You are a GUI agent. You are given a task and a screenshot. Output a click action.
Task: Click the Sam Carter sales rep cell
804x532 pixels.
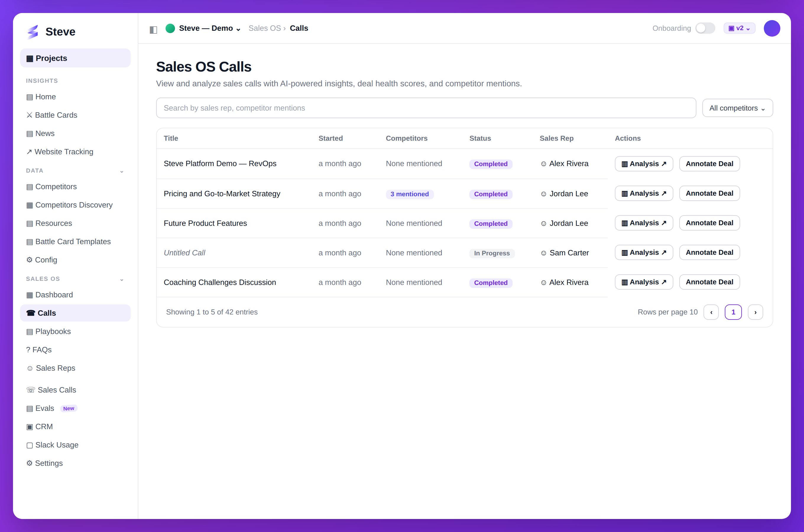pyautogui.click(x=565, y=253)
